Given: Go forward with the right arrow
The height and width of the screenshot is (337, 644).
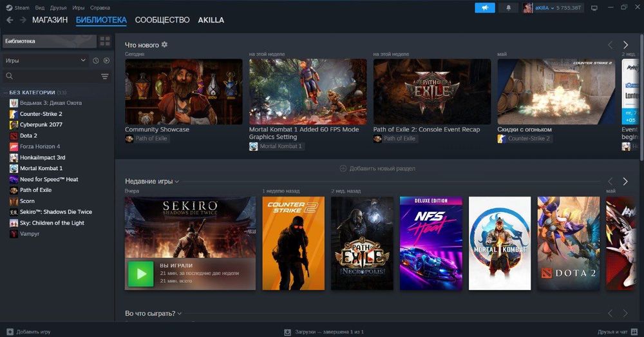Looking at the screenshot, I should 23,20.
